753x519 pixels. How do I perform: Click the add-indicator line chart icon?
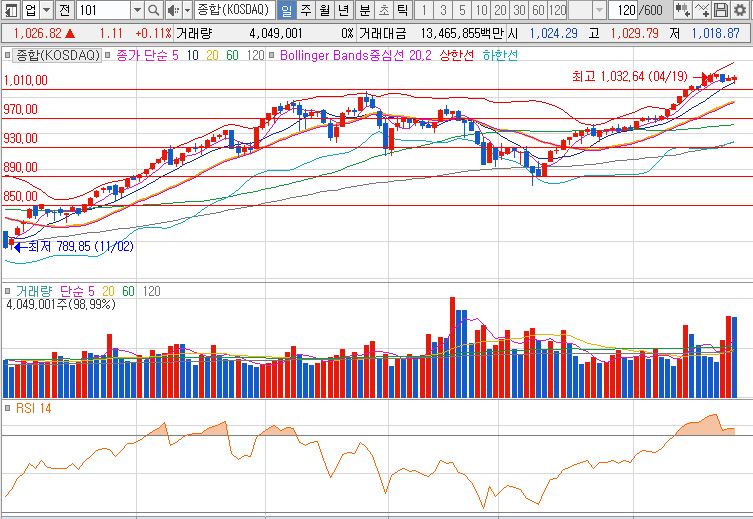click(702, 10)
